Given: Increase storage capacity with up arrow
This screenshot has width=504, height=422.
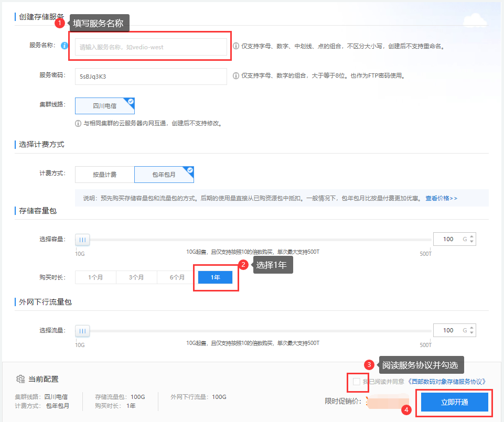Looking at the screenshot, I should pos(472,236).
